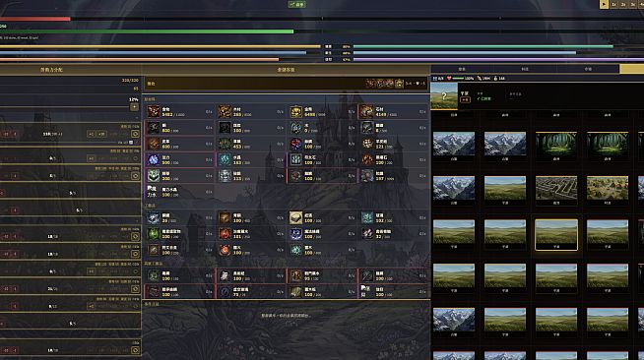Set game speed to 2x
644x360 pixels.
pos(623,4)
